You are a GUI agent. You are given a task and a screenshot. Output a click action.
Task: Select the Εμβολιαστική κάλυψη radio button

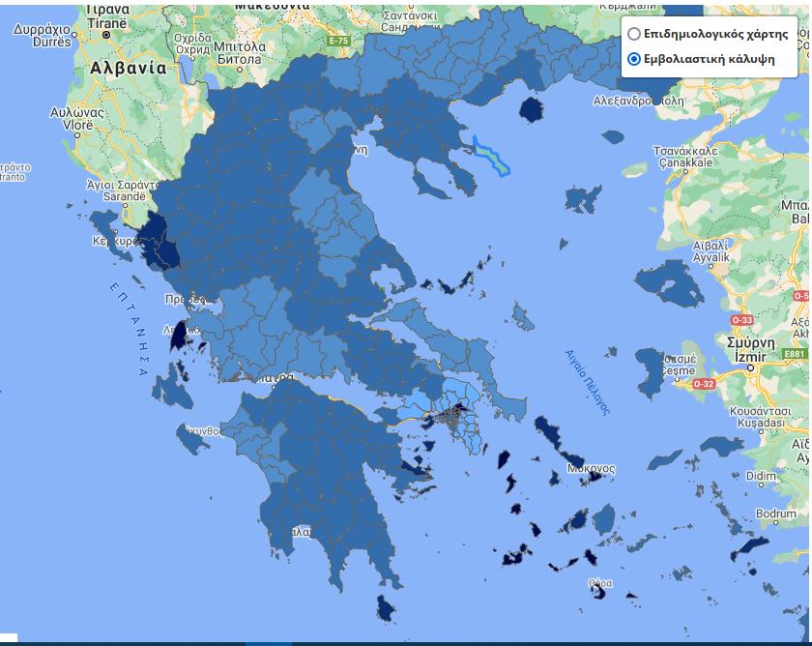[x=634, y=59]
